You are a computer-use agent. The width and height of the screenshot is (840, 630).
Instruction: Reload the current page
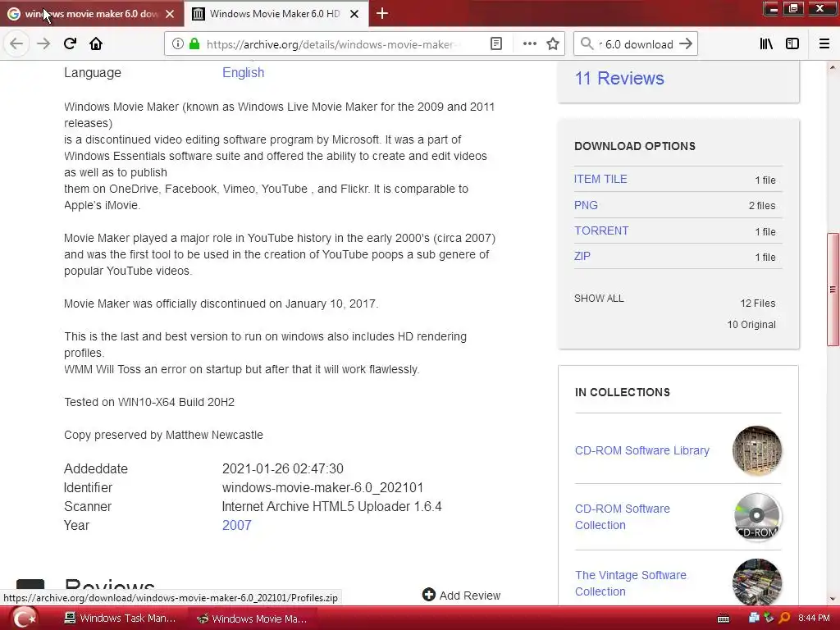click(x=70, y=43)
